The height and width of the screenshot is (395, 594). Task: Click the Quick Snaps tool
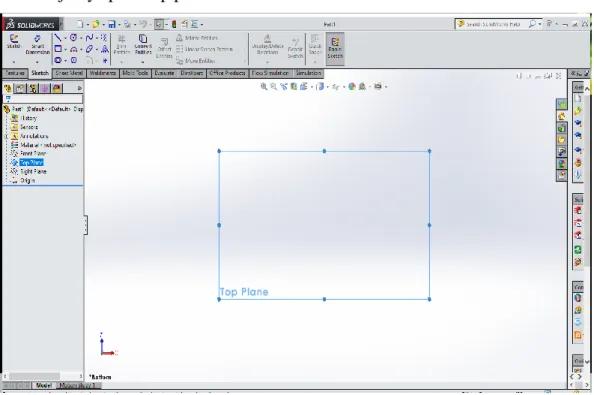[315, 45]
